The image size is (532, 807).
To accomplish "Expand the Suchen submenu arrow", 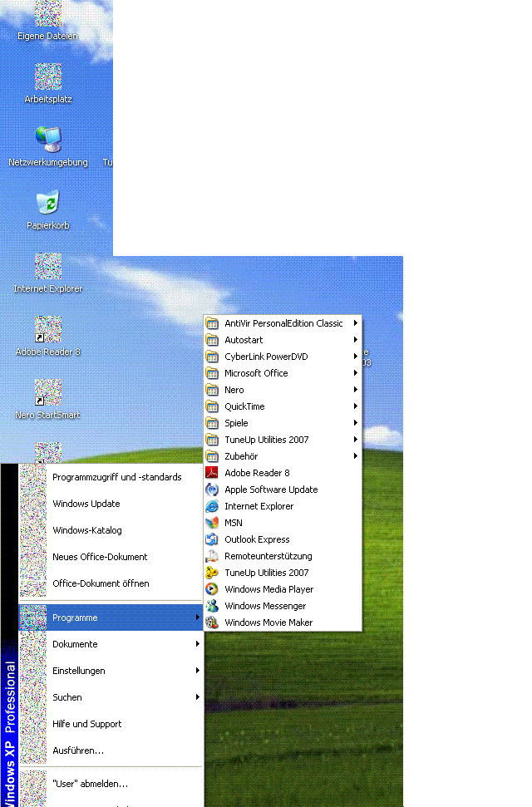I will click(198, 696).
